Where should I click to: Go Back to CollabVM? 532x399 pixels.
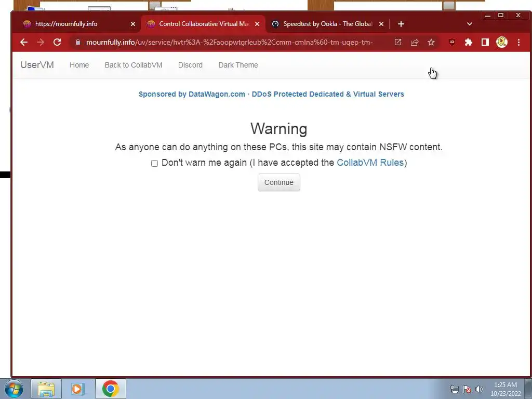[134, 65]
